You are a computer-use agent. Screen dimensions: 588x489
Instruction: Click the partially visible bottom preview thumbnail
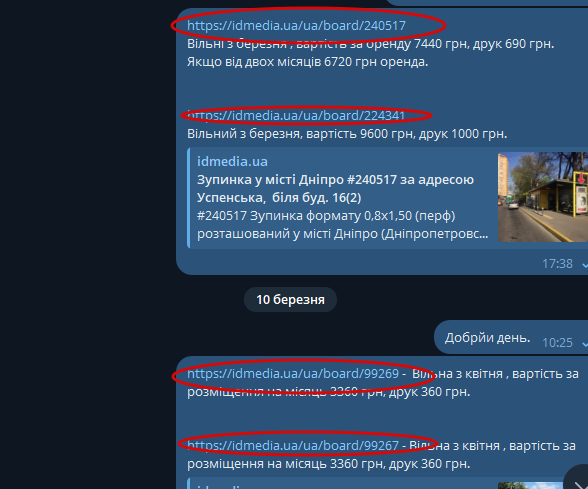pyautogui.click(x=530, y=486)
